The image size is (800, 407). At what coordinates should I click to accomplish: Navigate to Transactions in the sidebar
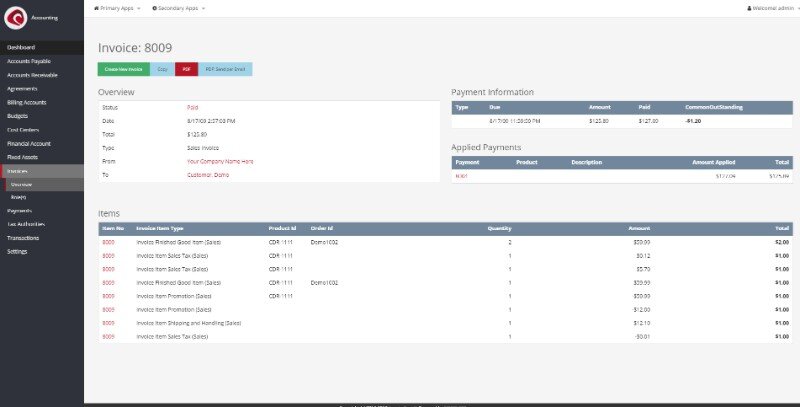tap(23, 238)
